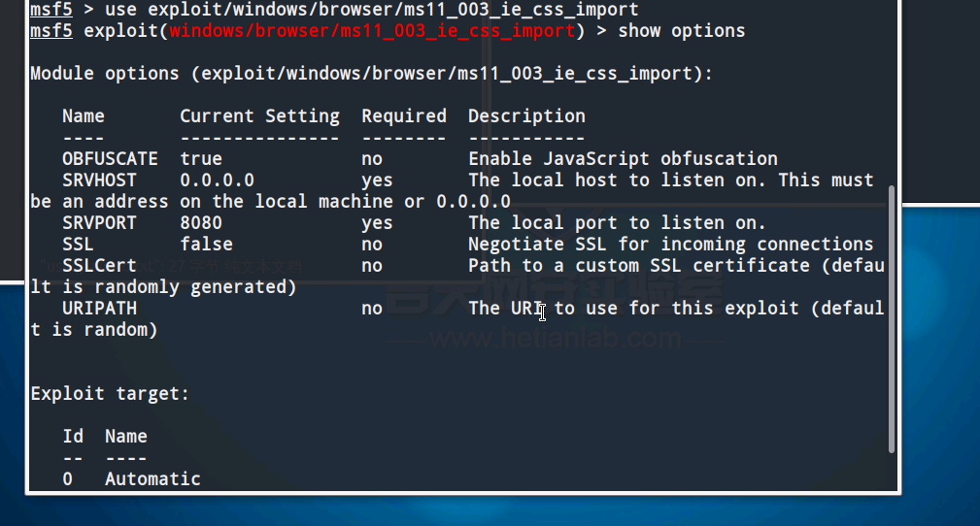
Task: Click the 'true' value for OBFUSCATE
Action: pos(201,159)
